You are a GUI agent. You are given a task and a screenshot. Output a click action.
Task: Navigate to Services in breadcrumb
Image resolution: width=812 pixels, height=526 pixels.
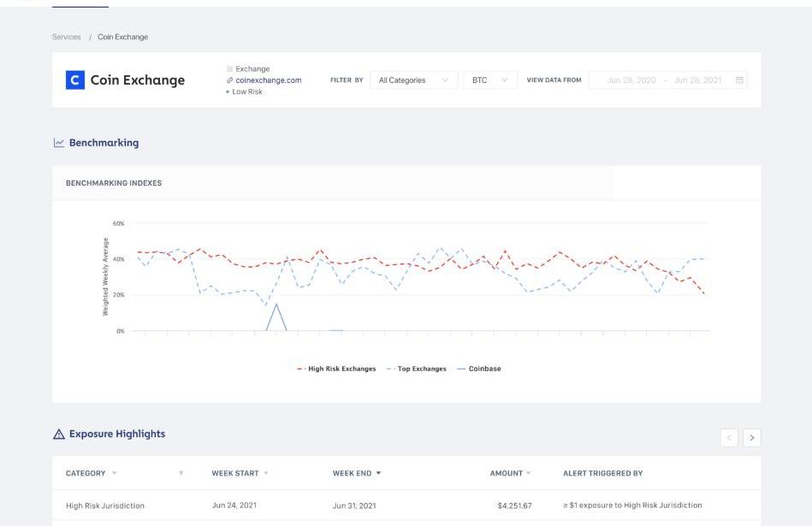(x=66, y=37)
